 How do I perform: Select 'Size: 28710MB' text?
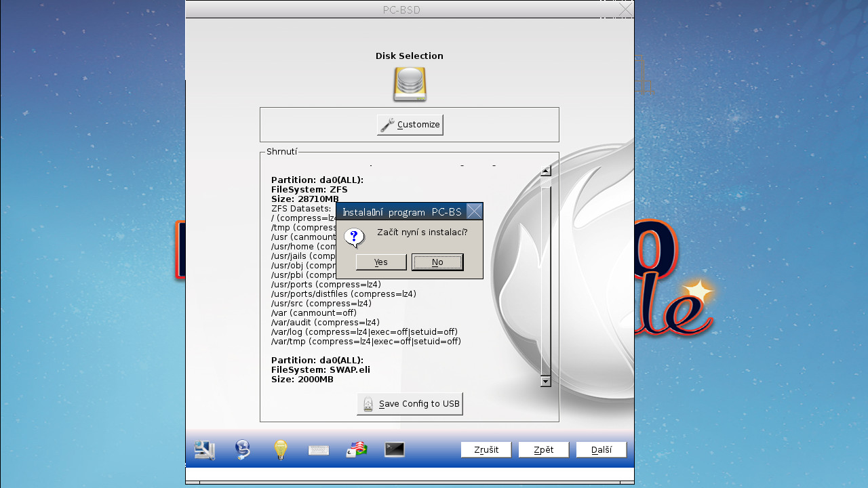click(x=305, y=199)
